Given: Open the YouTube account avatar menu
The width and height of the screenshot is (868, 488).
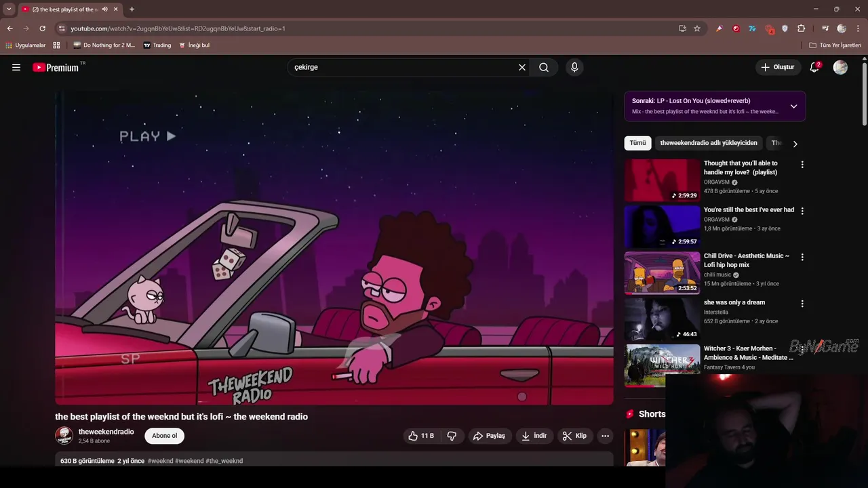Looking at the screenshot, I should [840, 67].
